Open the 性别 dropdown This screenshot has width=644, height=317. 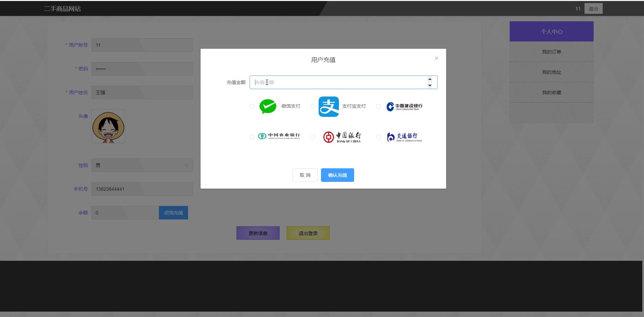pyautogui.click(x=142, y=165)
